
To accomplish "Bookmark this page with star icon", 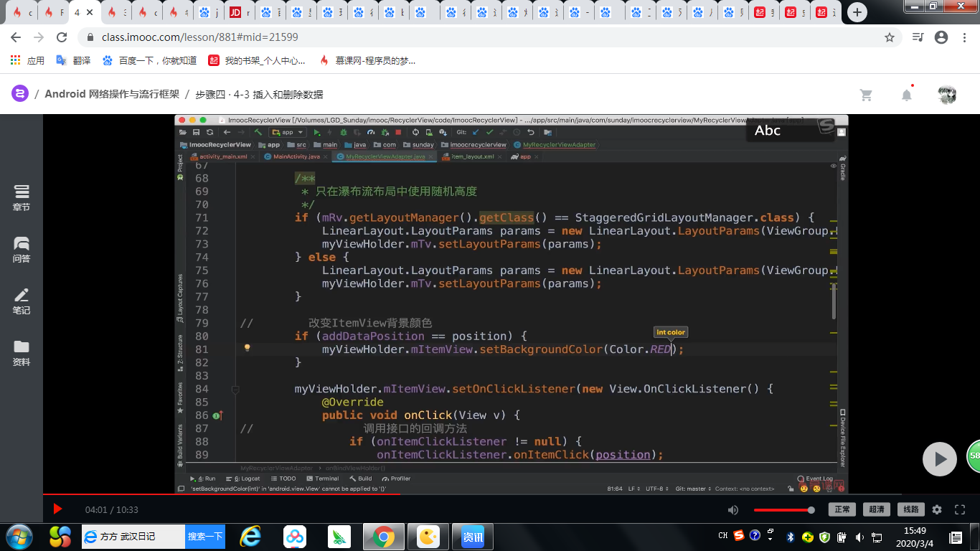I will [x=890, y=37].
